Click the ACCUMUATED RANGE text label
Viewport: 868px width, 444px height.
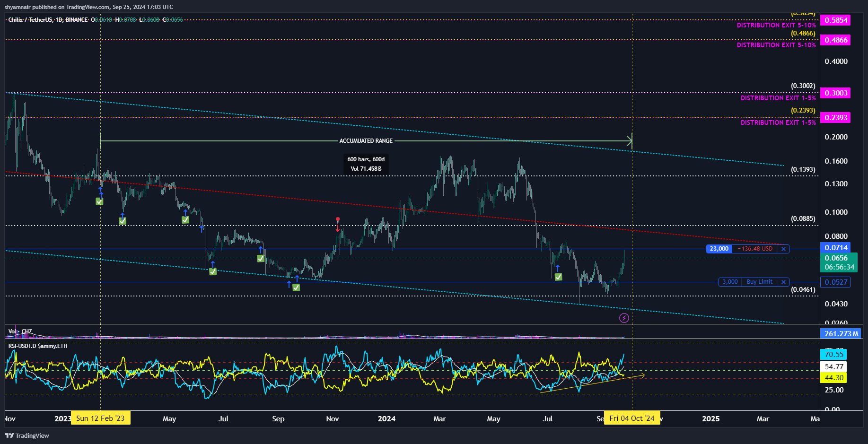click(366, 141)
